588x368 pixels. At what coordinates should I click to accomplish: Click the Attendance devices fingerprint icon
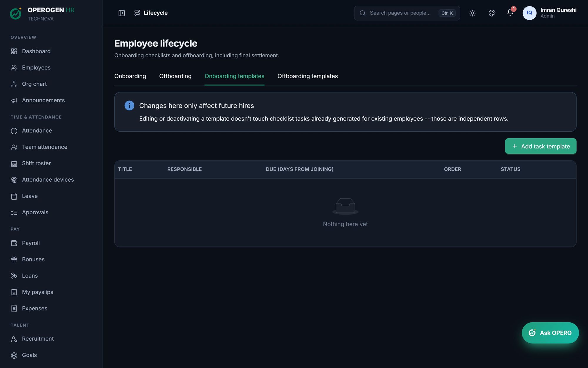click(x=14, y=180)
